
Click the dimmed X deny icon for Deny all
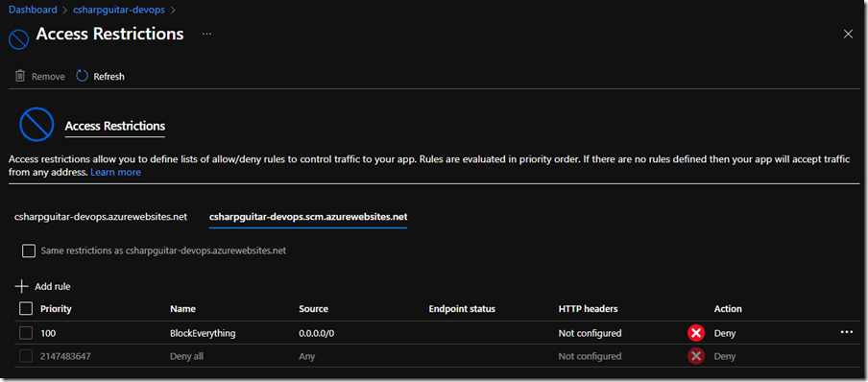click(696, 356)
